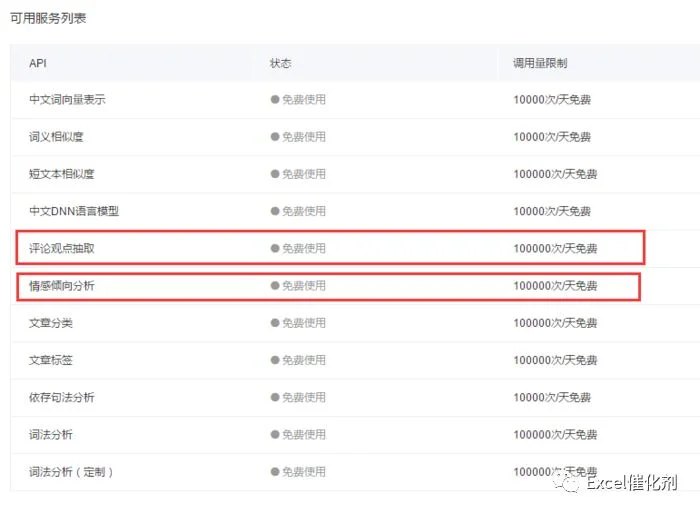This screenshot has width=700, height=513.
Task: Click 免费使用 status for 依存句法分析
Action: pos(304,397)
